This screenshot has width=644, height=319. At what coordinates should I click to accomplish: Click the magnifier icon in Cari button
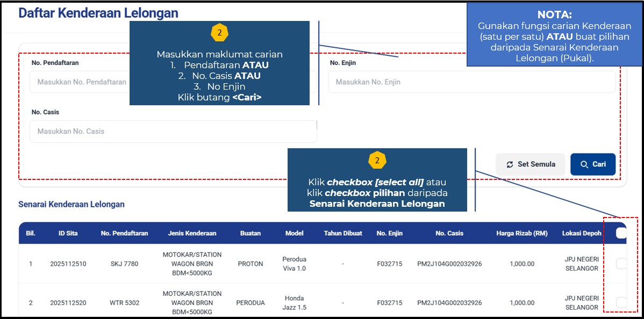pyautogui.click(x=584, y=164)
